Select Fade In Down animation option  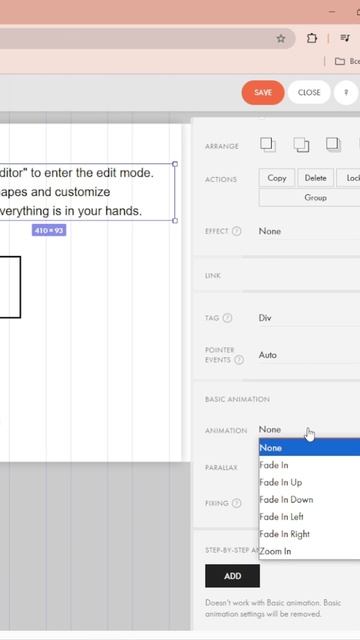point(309,499)
